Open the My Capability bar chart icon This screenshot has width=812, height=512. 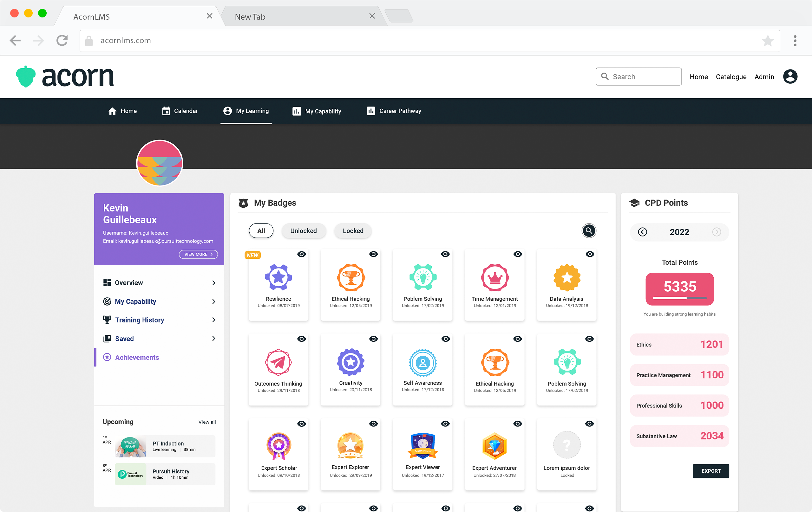click(296, 111)
